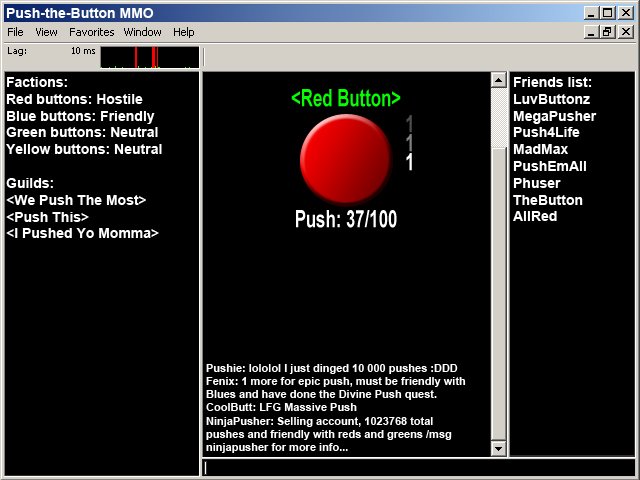This screenshot has height=480, width=640.
Task: Click guild <We Push The Most>
Action: [x=76, y=200]
